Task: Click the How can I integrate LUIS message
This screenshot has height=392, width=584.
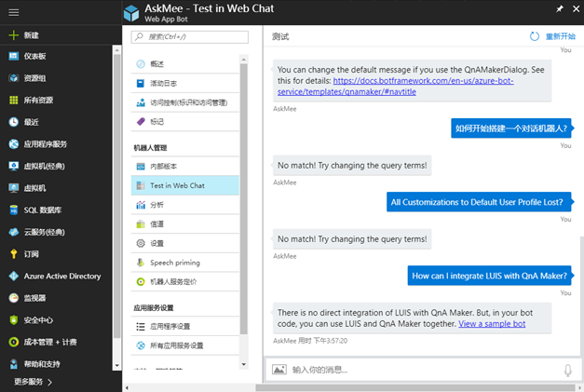Action: 489,276
